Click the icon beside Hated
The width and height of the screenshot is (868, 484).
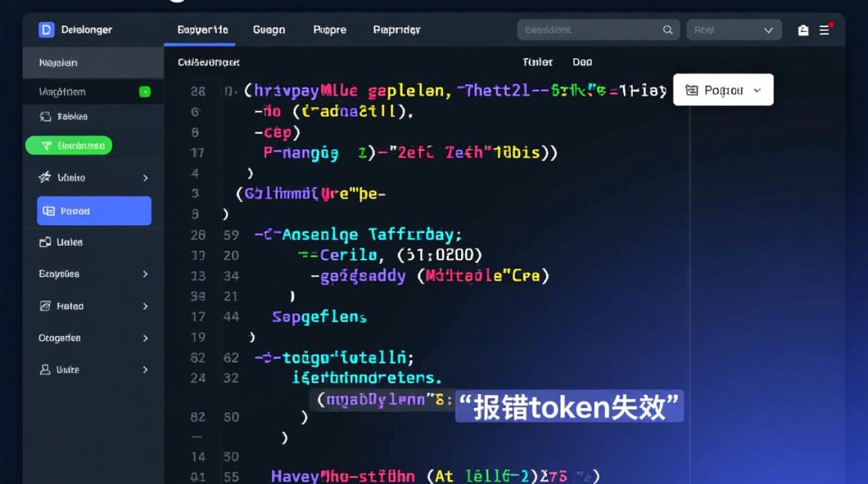pyautogui.click(x=45, y=306)
